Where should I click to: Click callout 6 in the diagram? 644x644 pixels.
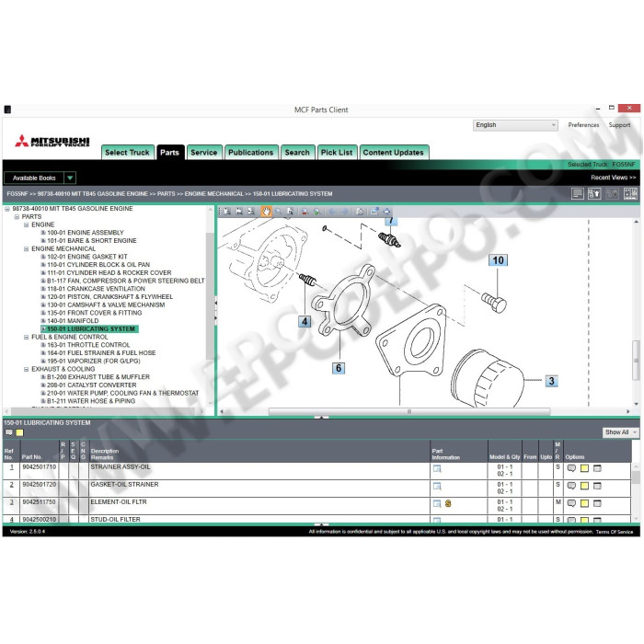point(339,368)
